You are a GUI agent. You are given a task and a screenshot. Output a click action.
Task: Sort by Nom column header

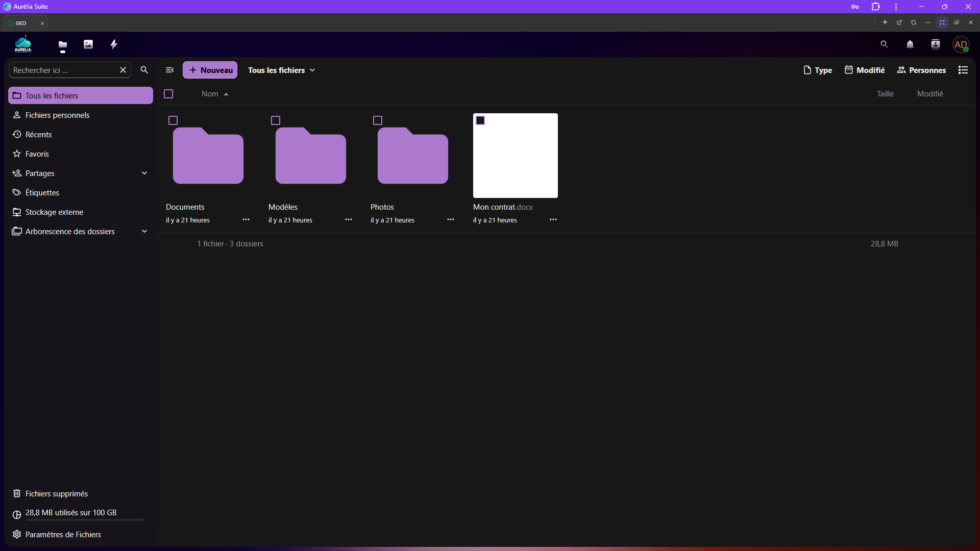[215, 94]
